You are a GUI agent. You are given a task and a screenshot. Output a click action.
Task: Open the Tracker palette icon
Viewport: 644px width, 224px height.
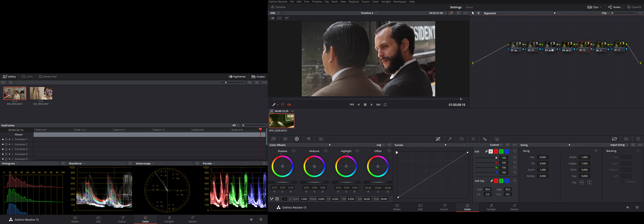pos(473,139)
